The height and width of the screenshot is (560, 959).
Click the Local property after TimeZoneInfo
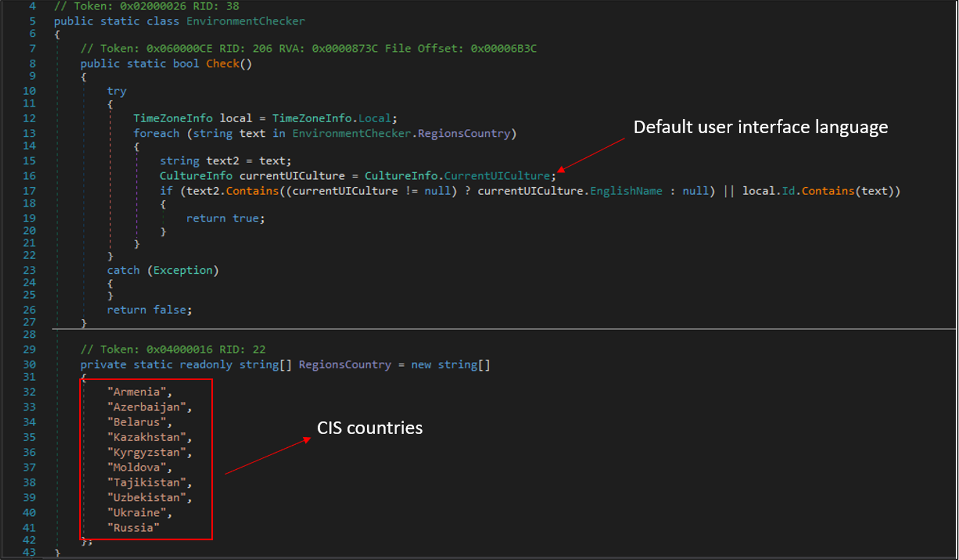click(x=375, y=119)
